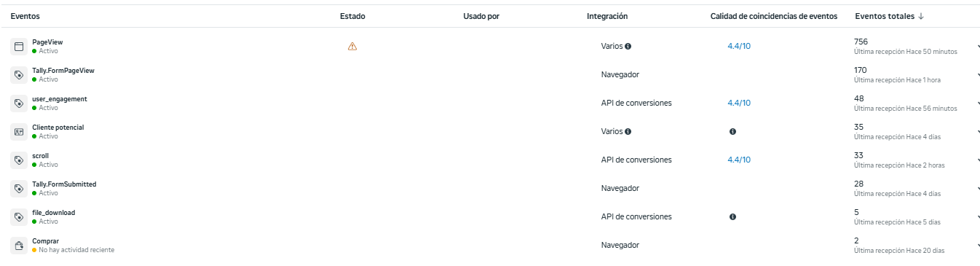This screenshot has width=980, height=266.
Task: Select the Comprar event name
Action: 46,241
